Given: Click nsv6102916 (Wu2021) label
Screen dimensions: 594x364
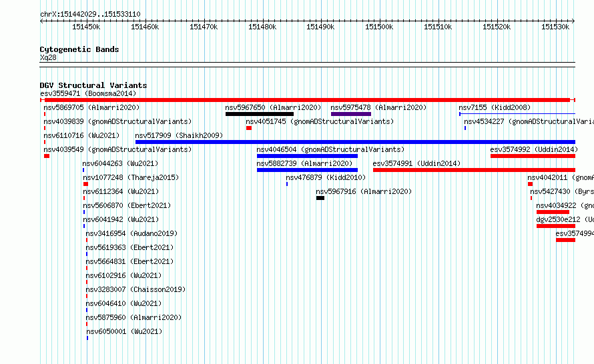Looking at the screenshot, I should pyautogui.click(x=123, y=275).
